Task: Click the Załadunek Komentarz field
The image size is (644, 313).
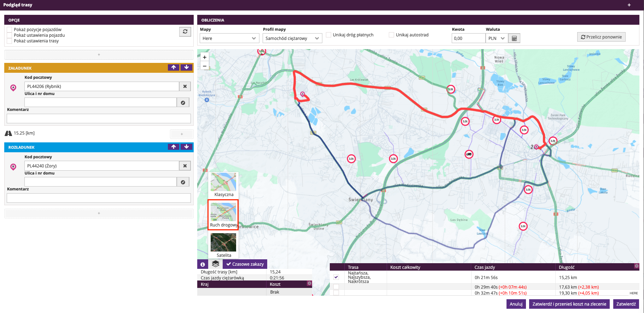Action: point(99,118)
